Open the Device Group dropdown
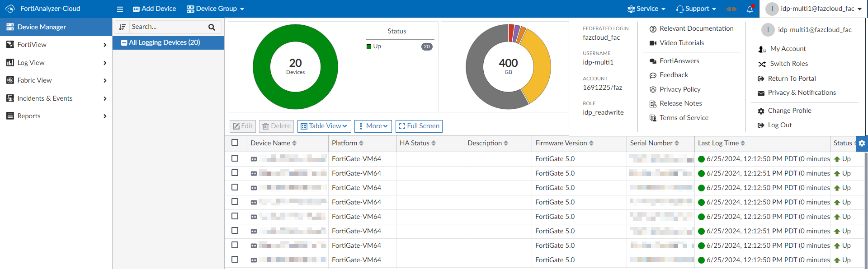This screenshot has width=868, height=269. pyautogui.click(x=216, y=9)
